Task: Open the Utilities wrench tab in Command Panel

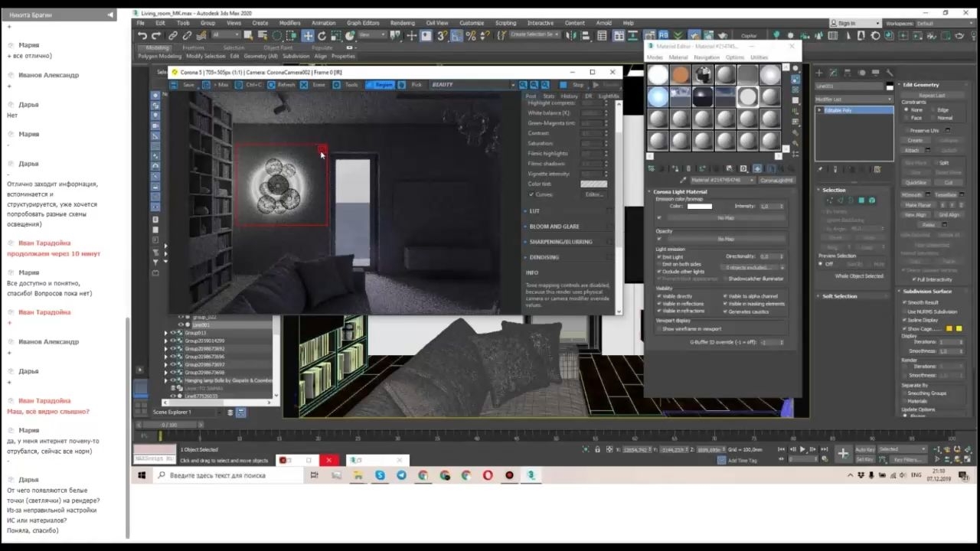Action: [888, 73]
